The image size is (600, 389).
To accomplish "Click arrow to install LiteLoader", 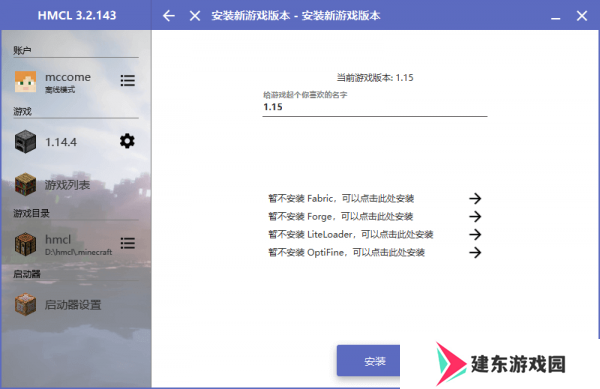I will coord(475,234).
